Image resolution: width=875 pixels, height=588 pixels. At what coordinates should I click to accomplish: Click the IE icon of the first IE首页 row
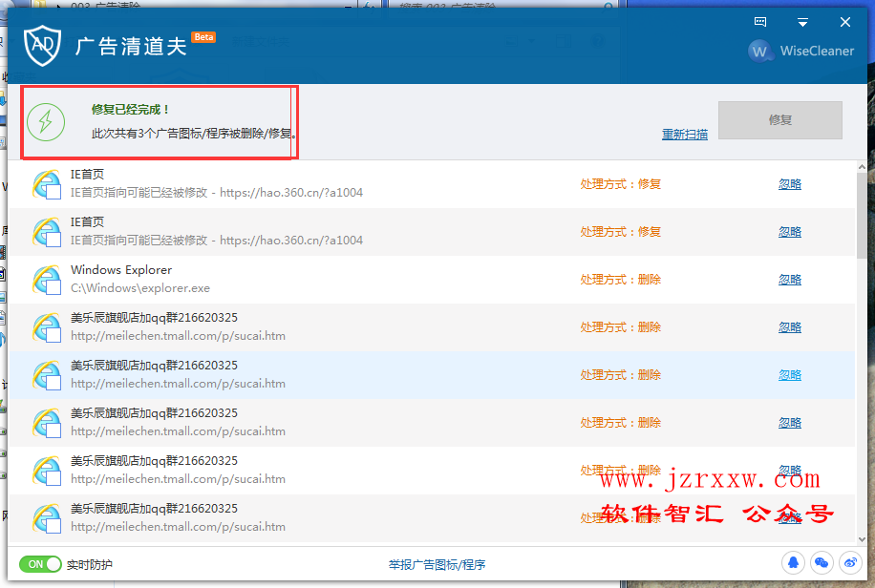point(47,183)
